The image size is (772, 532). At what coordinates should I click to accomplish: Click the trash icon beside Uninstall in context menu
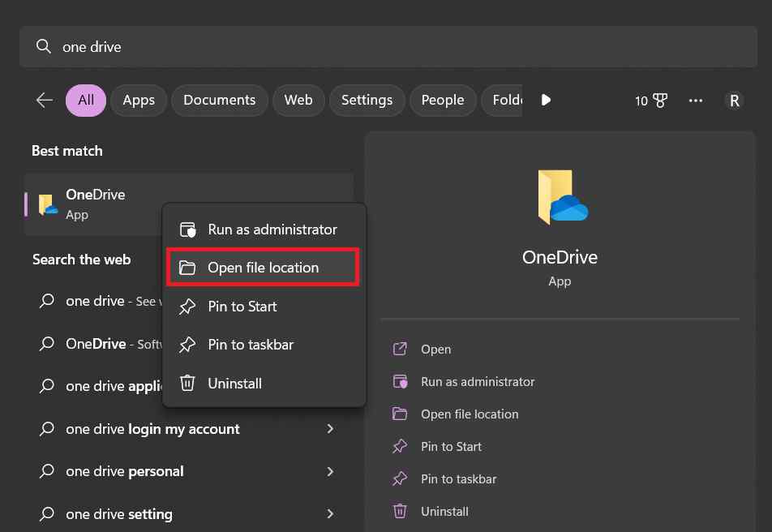187,383
